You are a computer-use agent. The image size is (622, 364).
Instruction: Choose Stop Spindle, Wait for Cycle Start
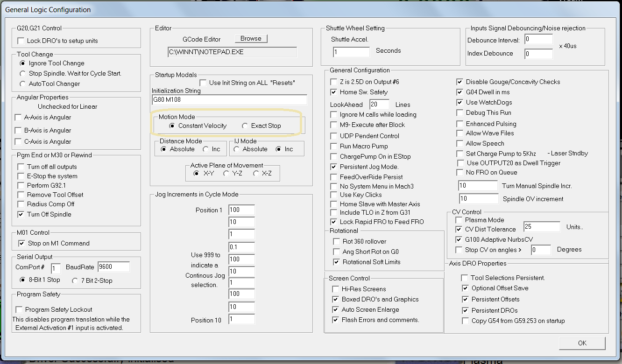[22, 73]
